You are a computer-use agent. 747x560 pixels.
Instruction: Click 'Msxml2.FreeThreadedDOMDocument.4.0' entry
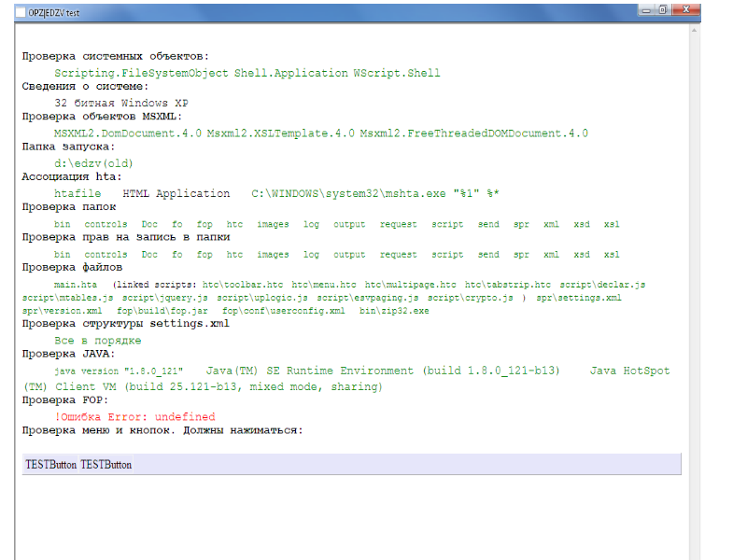click(474, 133)
